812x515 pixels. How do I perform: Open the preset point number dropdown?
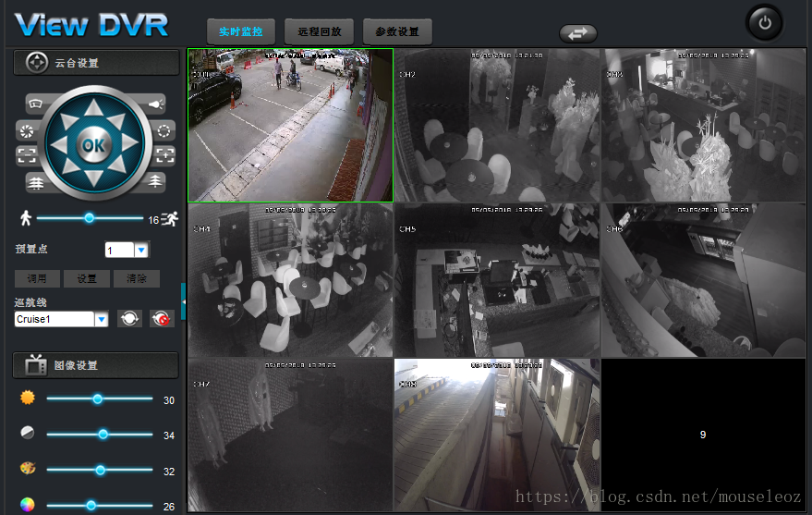(141, 250)
